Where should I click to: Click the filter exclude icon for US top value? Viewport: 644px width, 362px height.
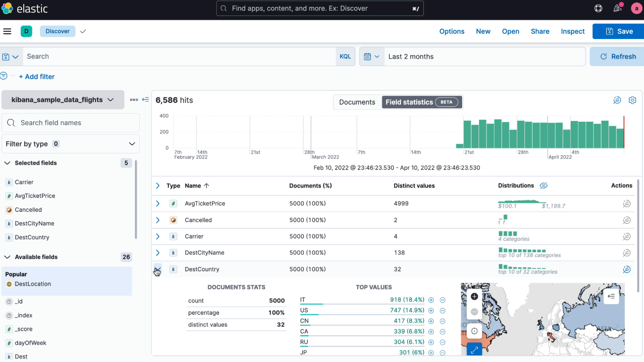coord(443,310)
